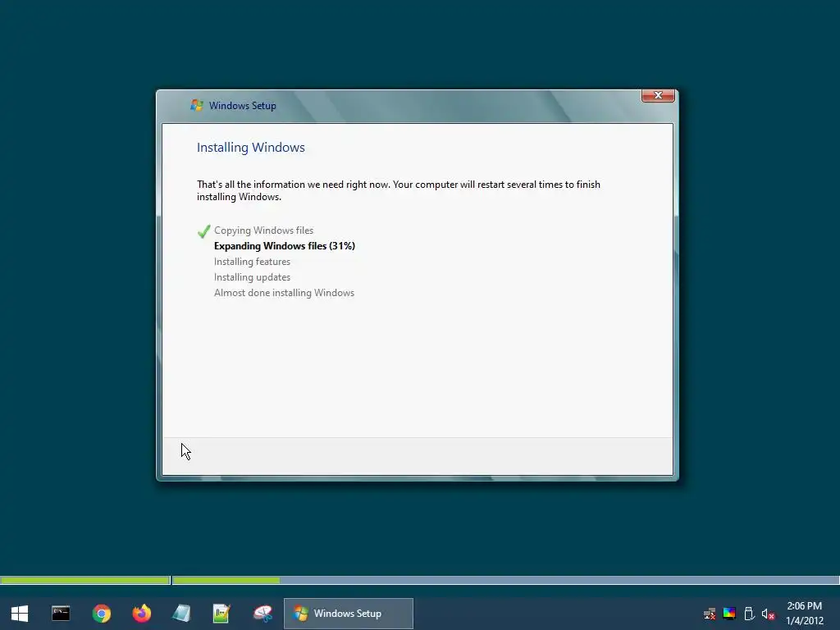Viewport: 840px width, 630px height.
Task: Click the Windows Setup title bar text
Action: [x=243, y=106]
